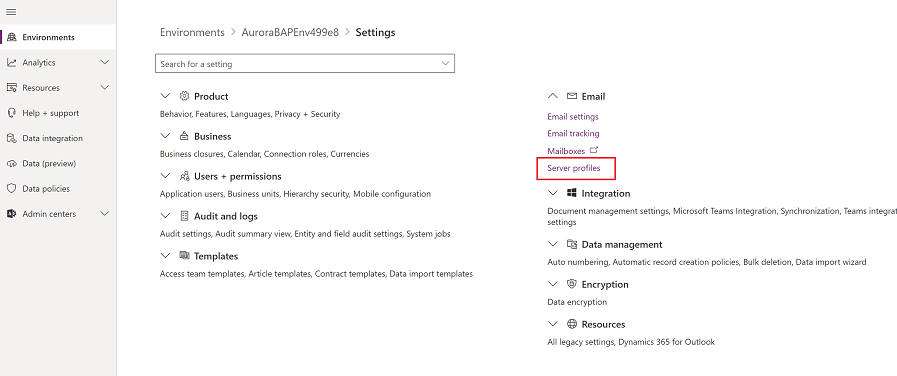This screenshot has height=376, width=897.
Task: Click the Analytics chart icon
Action: (11, 62)
